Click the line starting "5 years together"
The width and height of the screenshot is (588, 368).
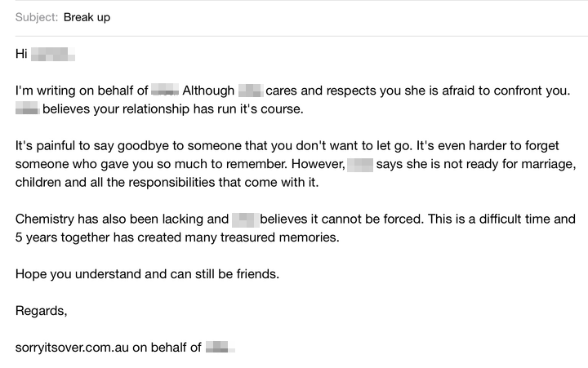click(176, 237)
